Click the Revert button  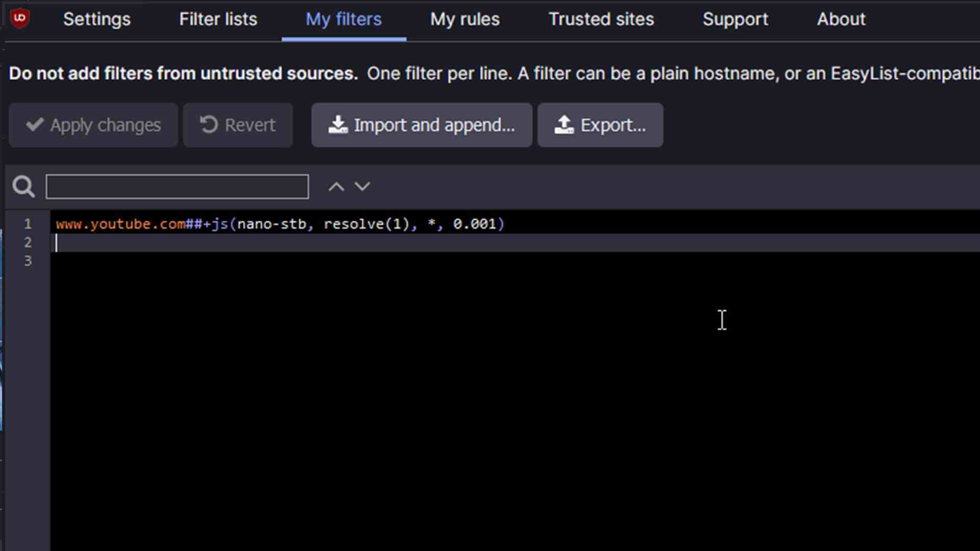[237, 124]
